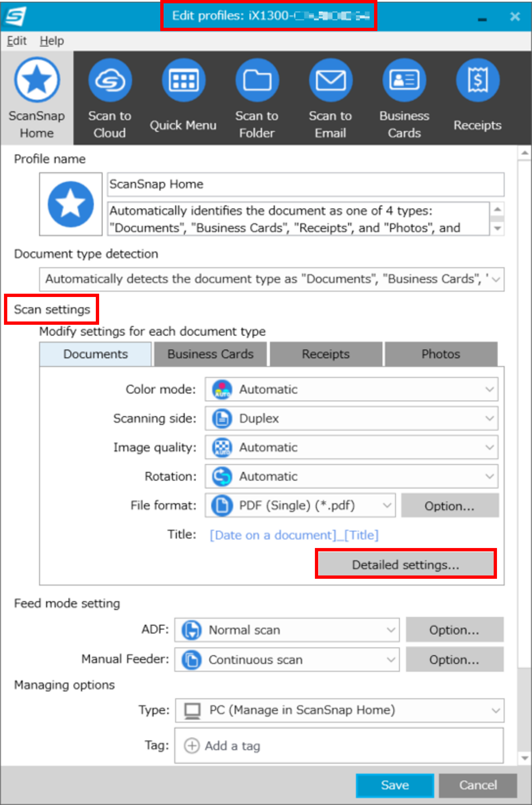The width and height of the screenshot is (532, 805).
Task: Click main panel scrollbar up arrow
Action: (x=524, y=153)
